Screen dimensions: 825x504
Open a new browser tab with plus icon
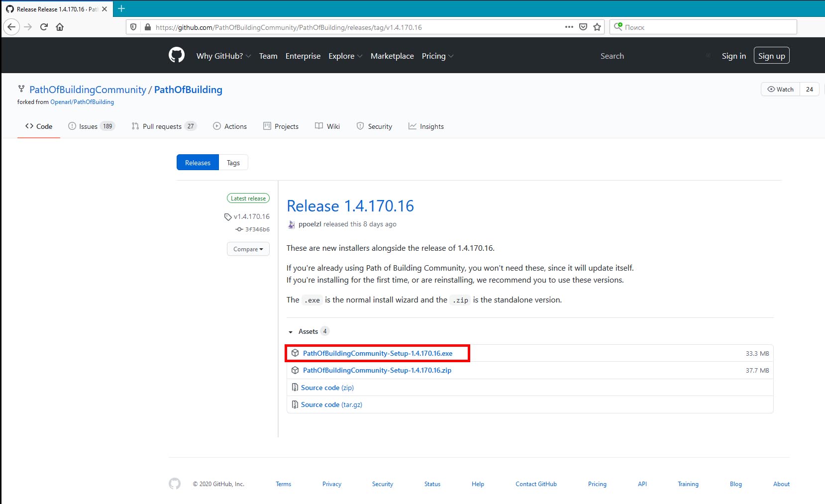tap(121, 8)
